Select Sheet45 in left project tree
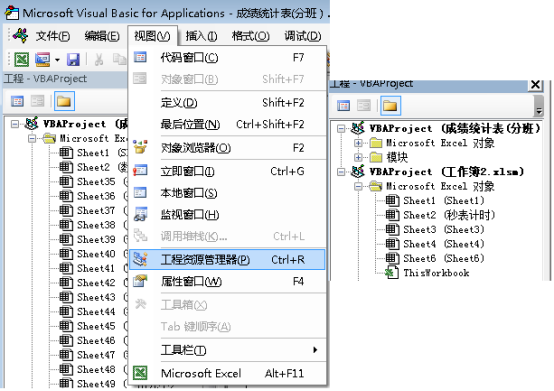Viewport: 554px width, 391px height. point(96,326)
